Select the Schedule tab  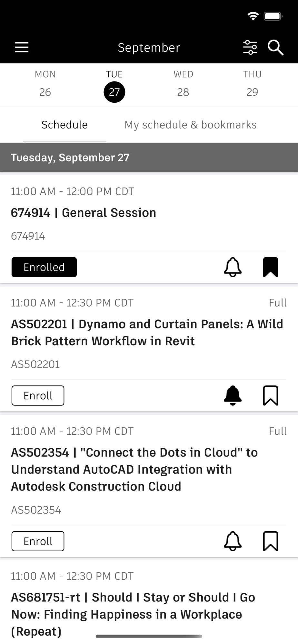tap(65, 125)
